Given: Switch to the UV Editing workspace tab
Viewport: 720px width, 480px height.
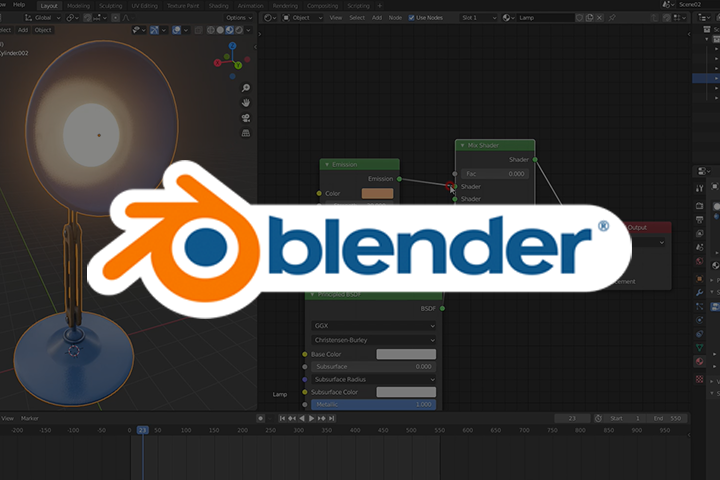Looking at the screenshot, I should point(145,6).
